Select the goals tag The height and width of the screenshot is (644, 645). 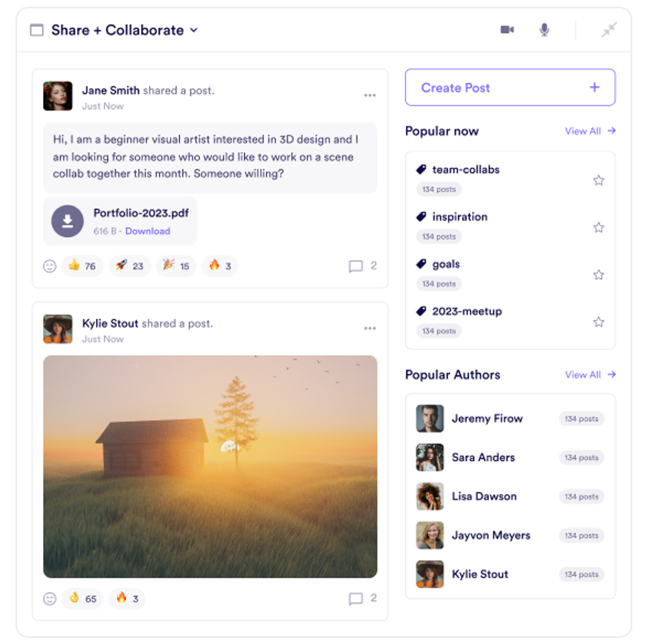coord(446,264)
